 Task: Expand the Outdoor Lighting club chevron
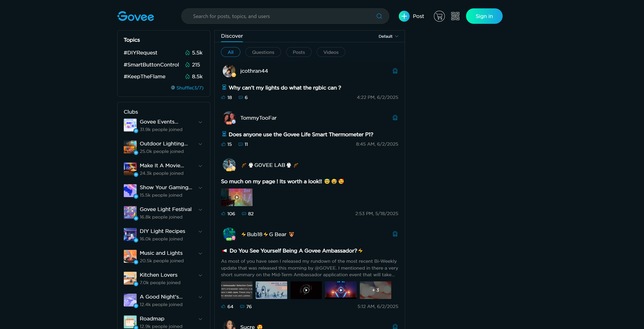click(x=200, y=144)
